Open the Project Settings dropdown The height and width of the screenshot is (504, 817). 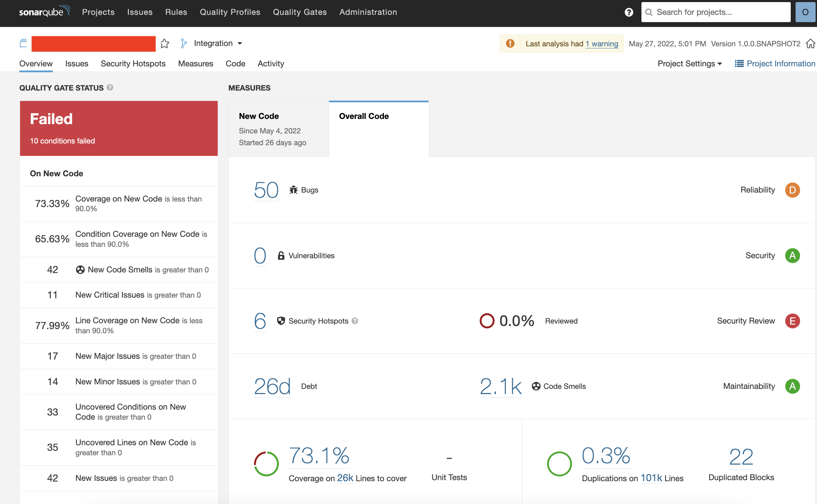tap(689, 64)
